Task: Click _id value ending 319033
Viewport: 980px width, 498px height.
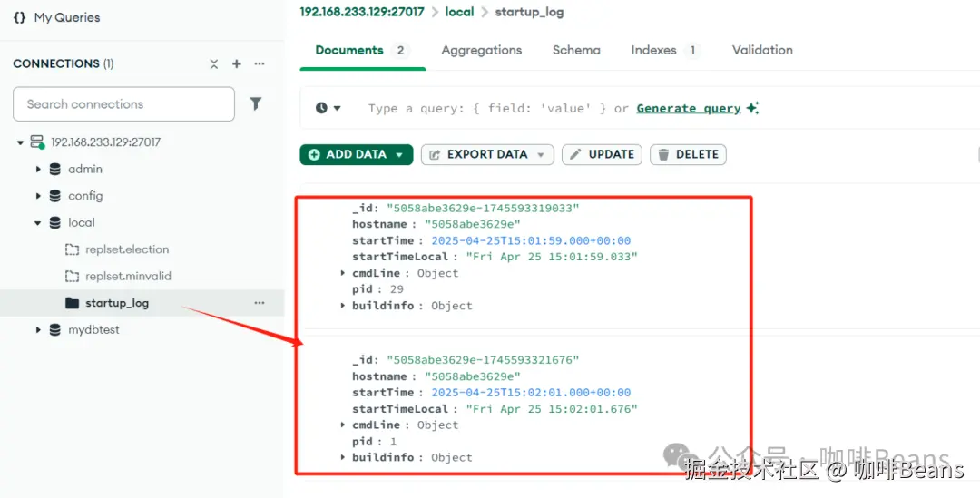Action: pyautogui.click(x=483, y=208)
